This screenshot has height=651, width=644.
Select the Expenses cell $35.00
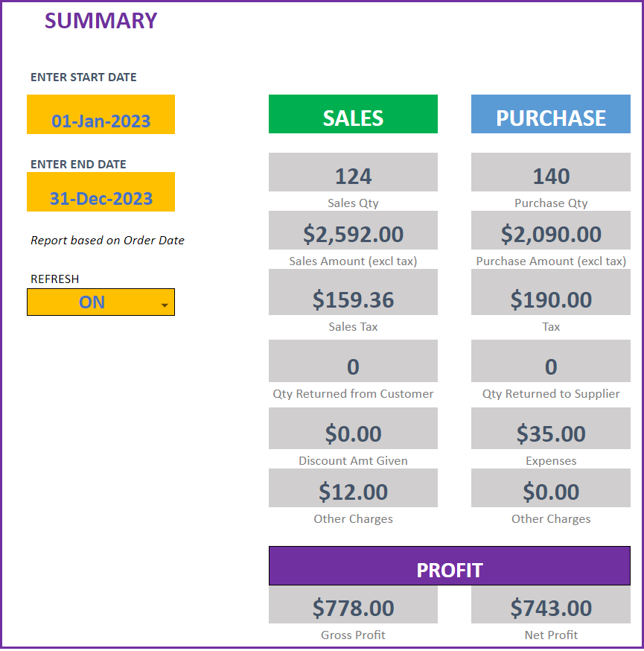point(551,428)
